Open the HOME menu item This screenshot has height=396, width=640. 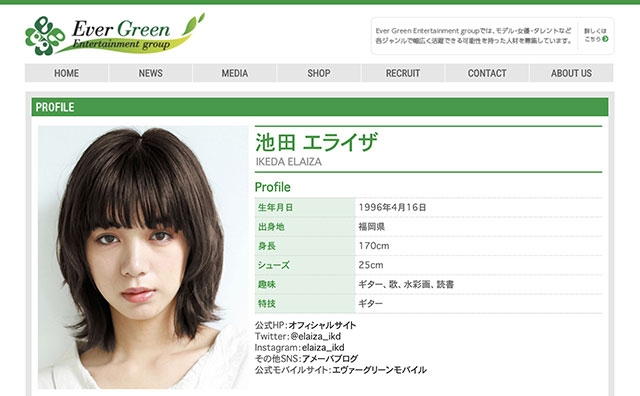(67, 73)
